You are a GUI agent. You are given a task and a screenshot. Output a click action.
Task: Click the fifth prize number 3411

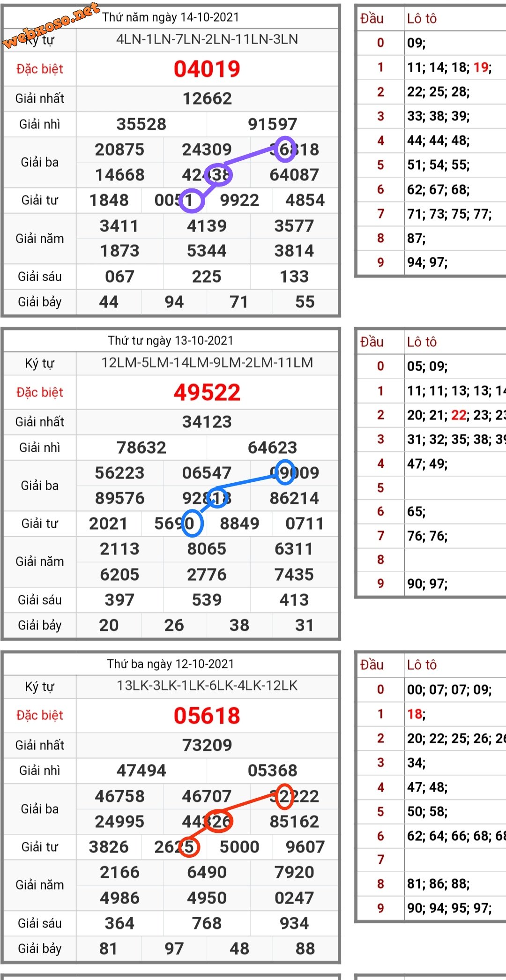[x=120, y=226]
